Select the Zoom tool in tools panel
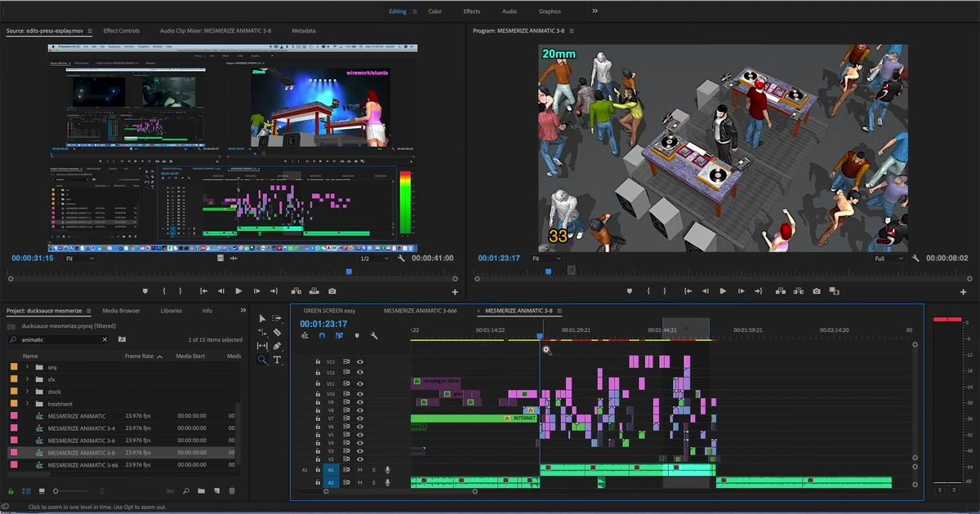The height and width of the screenshot is (514, 980). 262,360
